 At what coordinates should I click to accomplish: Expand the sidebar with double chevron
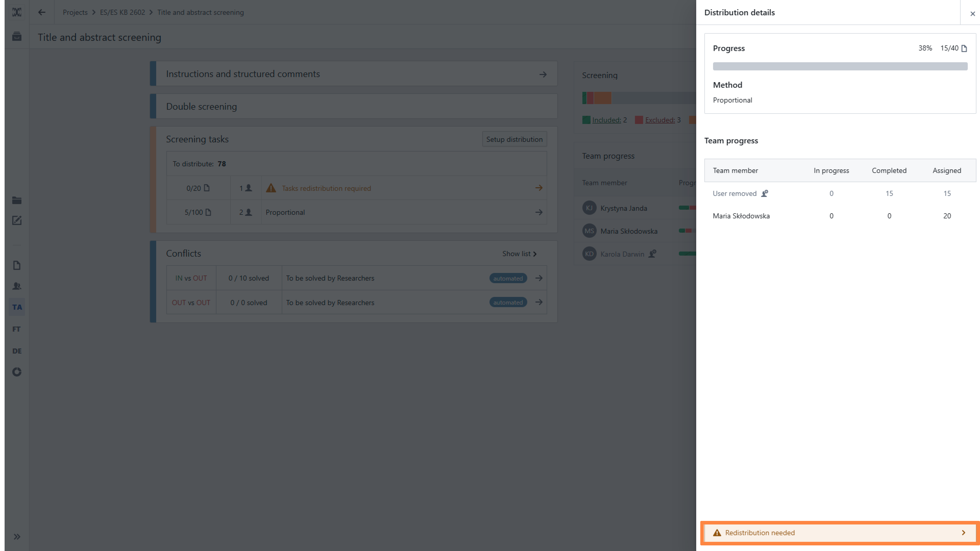pos(17,536)
